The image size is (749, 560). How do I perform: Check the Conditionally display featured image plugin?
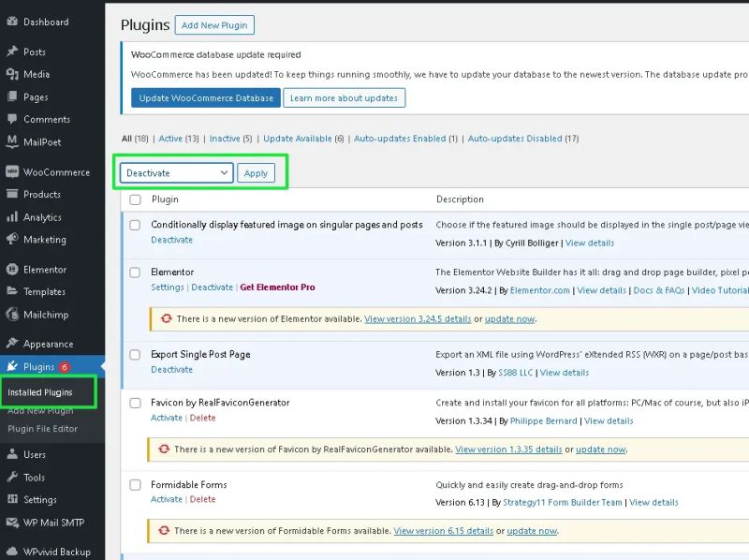(135, 225)
